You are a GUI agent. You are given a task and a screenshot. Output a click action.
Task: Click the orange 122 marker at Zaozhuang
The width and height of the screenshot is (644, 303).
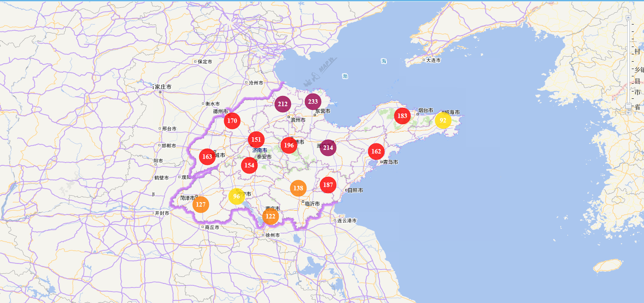[x=271, y=216]
